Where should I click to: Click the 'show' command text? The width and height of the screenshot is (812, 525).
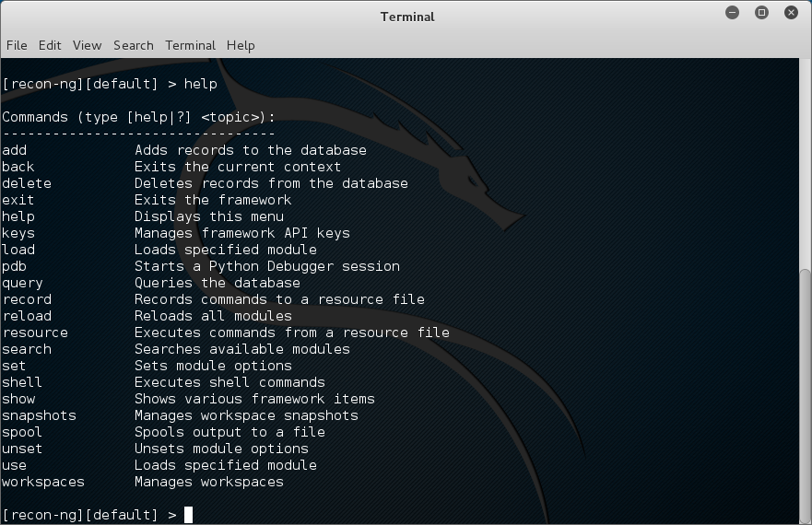point(18,399)
